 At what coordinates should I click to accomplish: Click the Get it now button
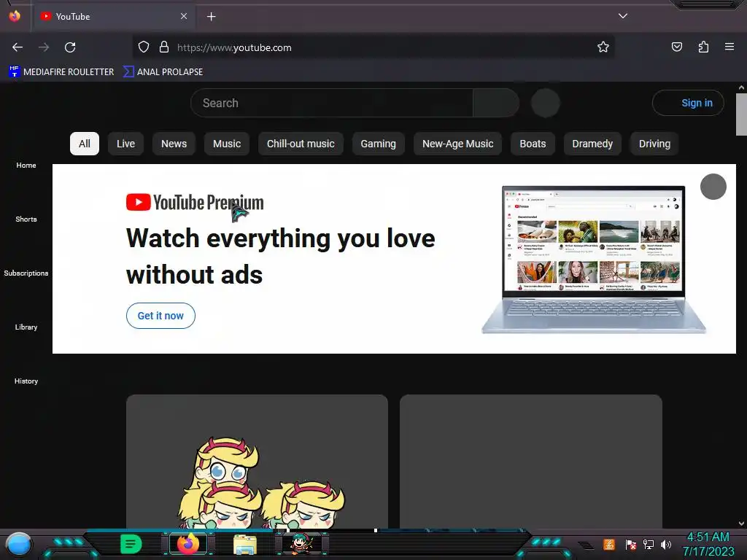[x=160, y=316]
